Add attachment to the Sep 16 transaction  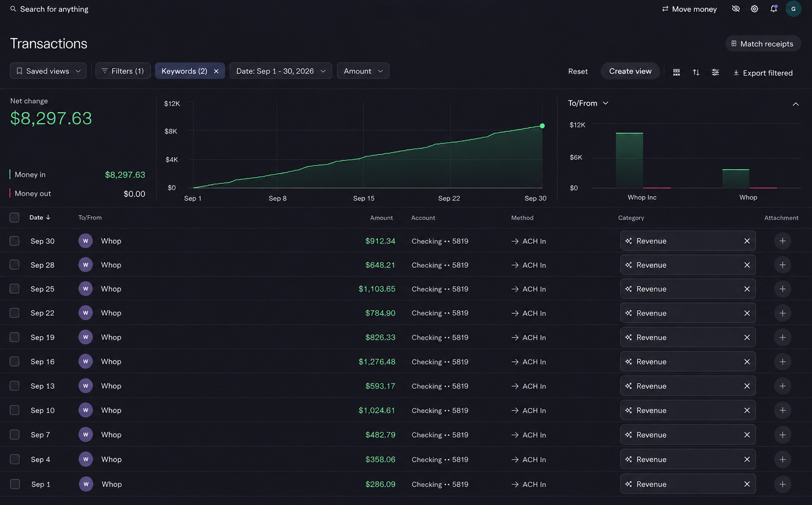coord(782,362)
